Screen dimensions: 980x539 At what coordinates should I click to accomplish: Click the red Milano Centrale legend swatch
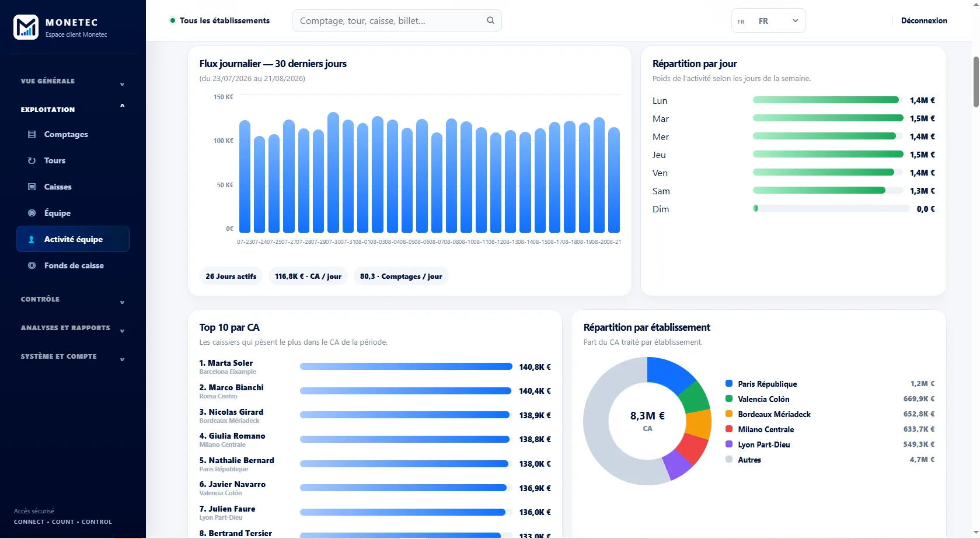pos(729,429)
